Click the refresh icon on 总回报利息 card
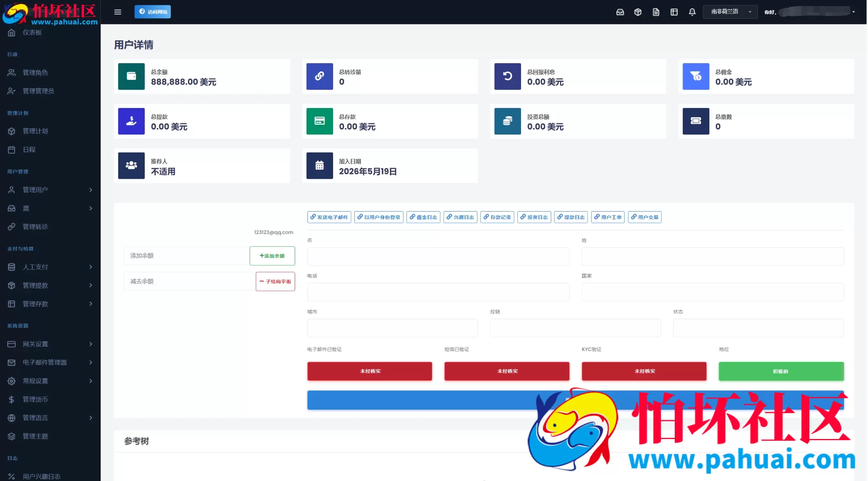Image resolution: width=868 pixels, height=481 pixels. [x=508, y=76]
